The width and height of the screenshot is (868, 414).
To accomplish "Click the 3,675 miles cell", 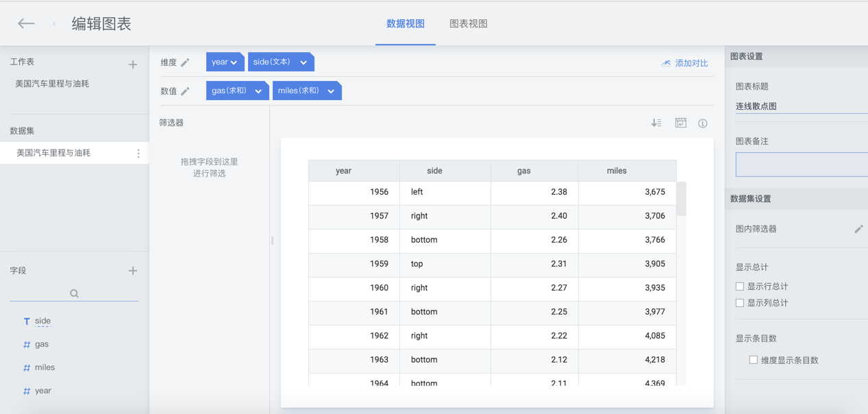I will (x=628, y=192).
